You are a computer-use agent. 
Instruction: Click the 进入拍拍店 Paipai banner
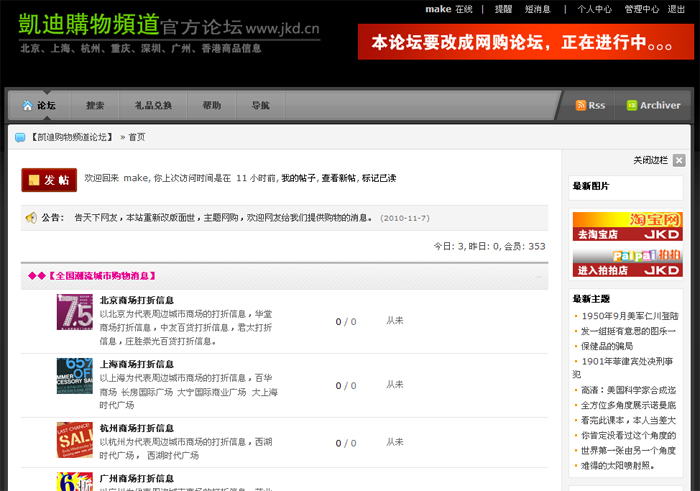pyautogui.click(x=627, y=262)
